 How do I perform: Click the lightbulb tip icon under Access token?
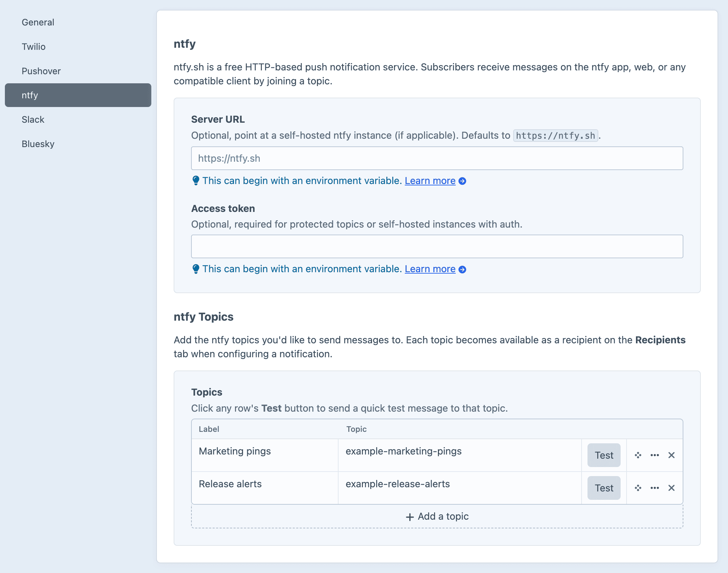point(196,269)
